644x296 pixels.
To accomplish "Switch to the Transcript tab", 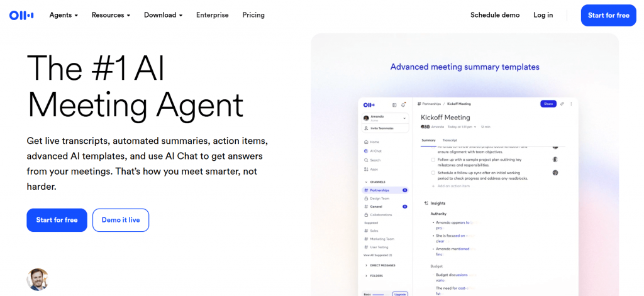I will point(450,140).
